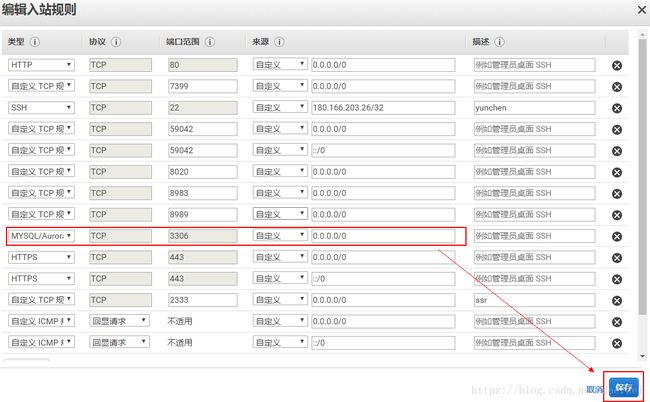Image resolution: width=650 pixels, height=402 pixels.
Task: Remove the HTTPS rule with source 0.0.0.0/0
Action: 617,258
